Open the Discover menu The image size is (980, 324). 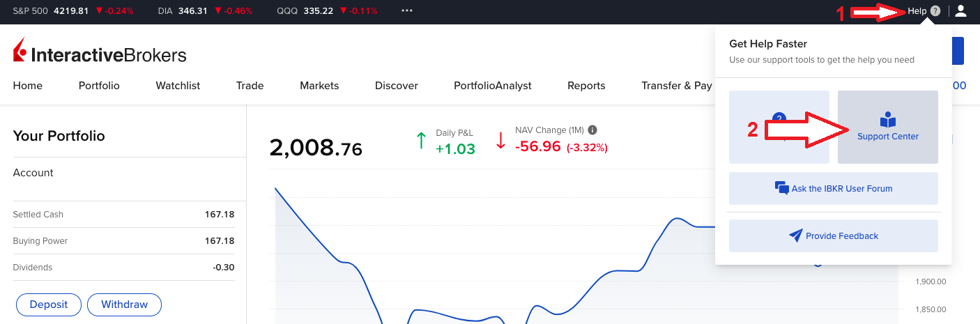point(397,86)
